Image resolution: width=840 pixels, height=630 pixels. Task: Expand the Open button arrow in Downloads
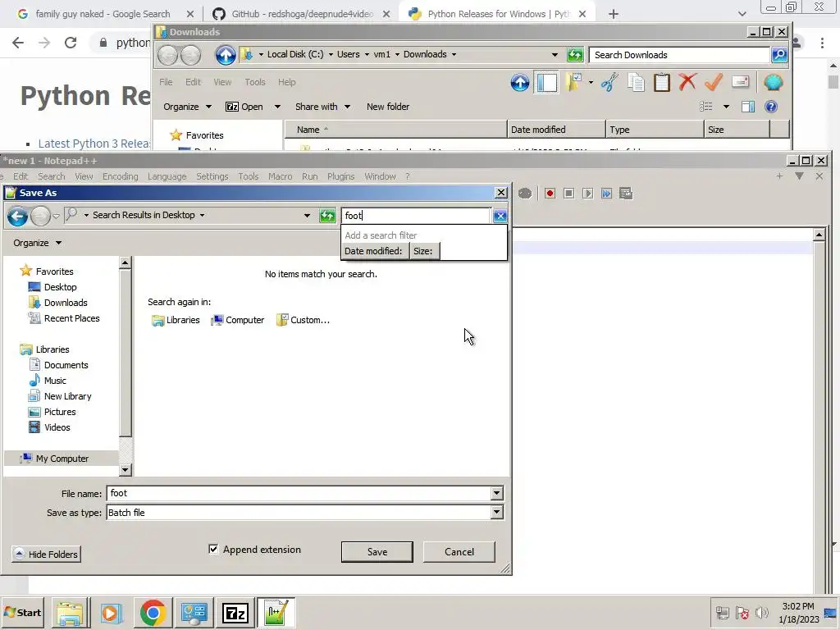click(x=277, y=107)
